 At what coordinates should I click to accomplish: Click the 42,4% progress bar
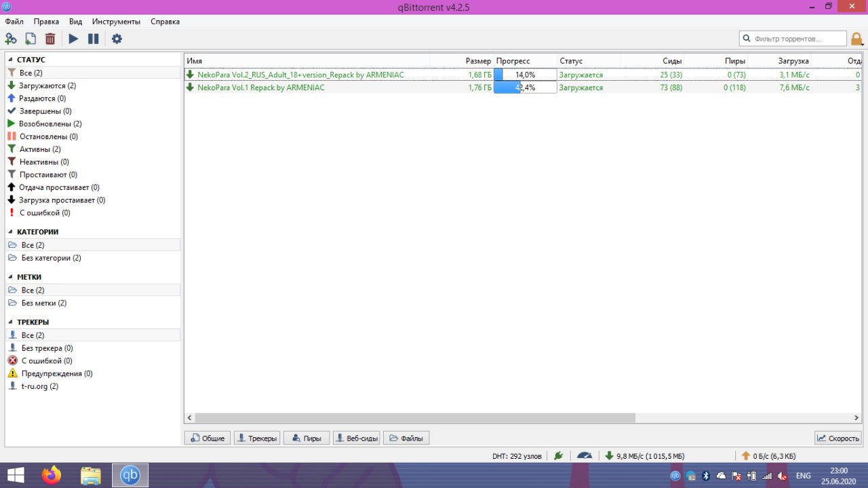tap(525, 88)
